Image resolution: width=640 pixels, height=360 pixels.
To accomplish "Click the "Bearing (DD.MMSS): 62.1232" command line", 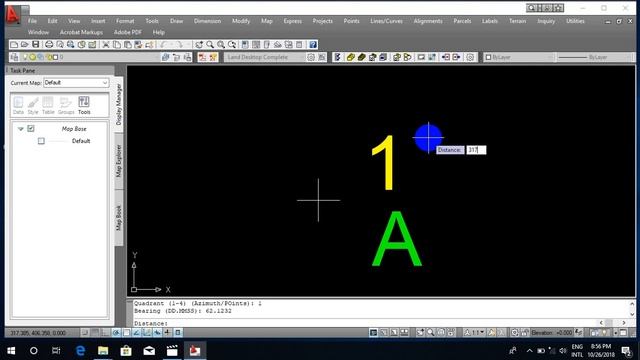I will point(182,311).
